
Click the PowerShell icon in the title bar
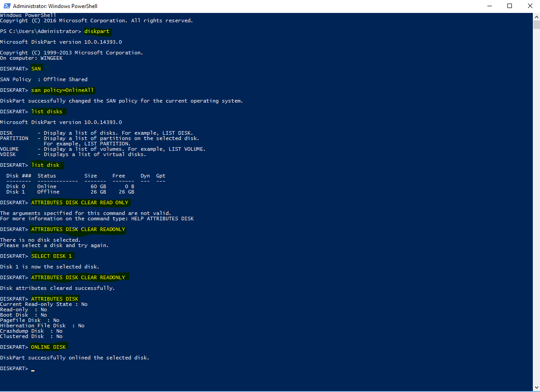pyautogui.click(x=6, y=6)
